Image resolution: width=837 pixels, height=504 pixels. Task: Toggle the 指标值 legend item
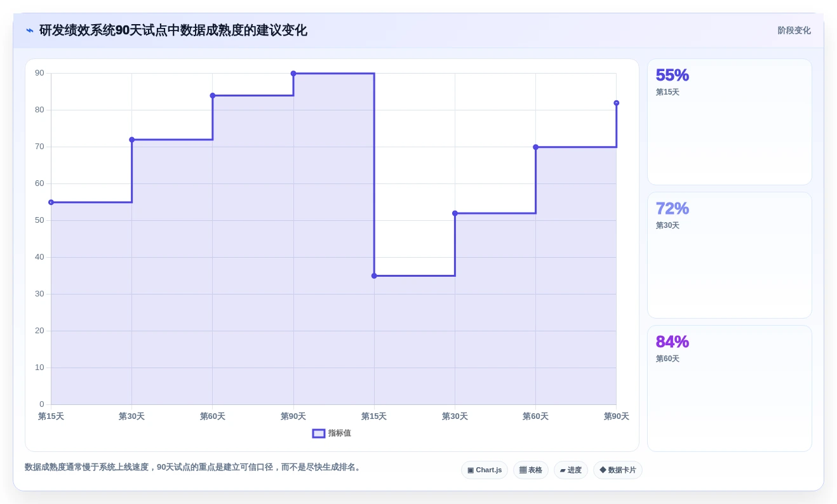(x=331, y=434)
